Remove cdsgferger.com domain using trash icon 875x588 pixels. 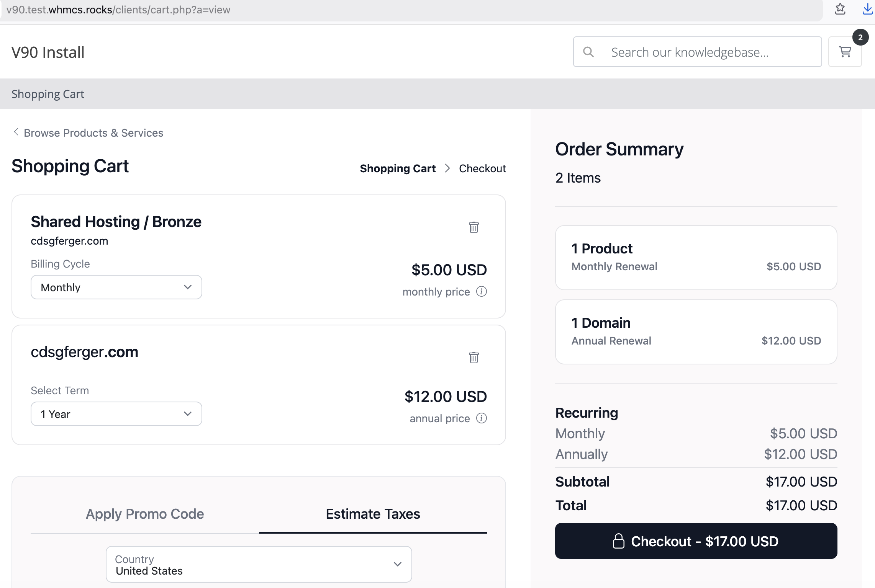(474, 358)
